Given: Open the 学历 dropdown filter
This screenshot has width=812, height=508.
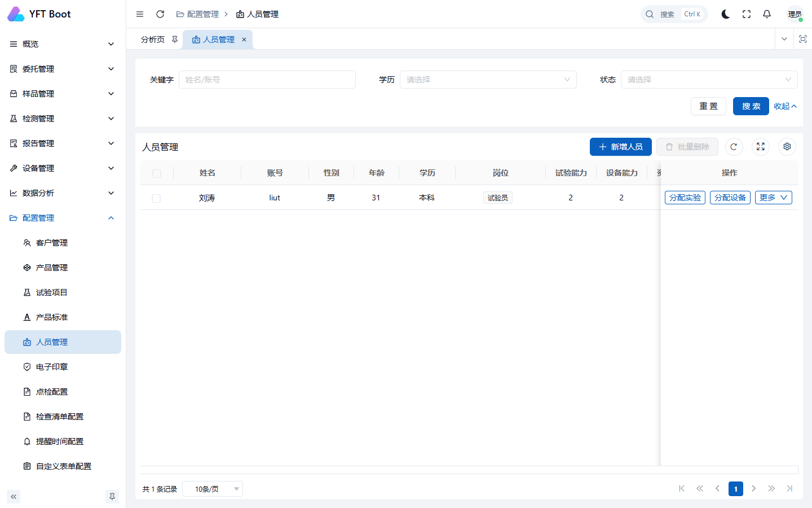Looking at the screenshot, I should [x=488, y=80].
